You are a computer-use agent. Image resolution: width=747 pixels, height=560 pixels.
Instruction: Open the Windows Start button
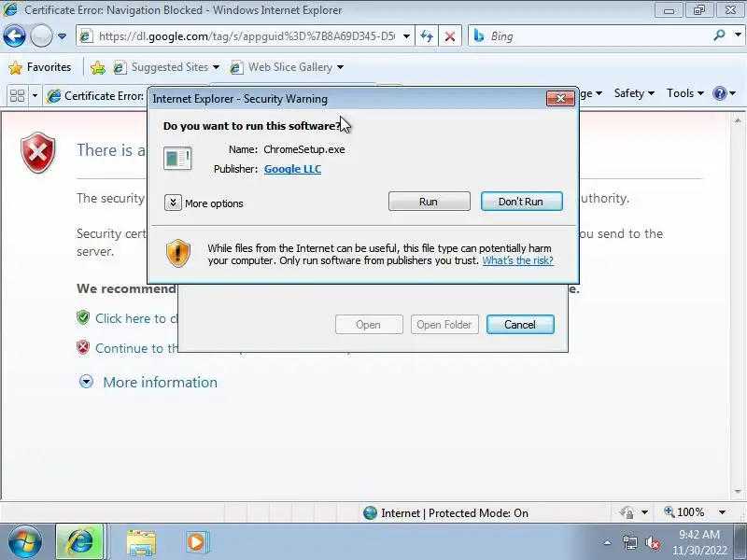pos(25,542)
